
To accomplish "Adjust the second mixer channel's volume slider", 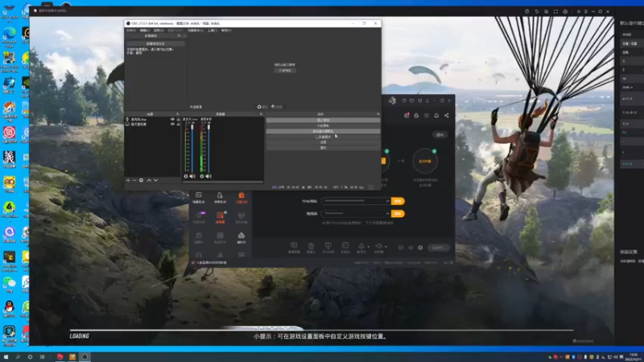I will [208, 148].
